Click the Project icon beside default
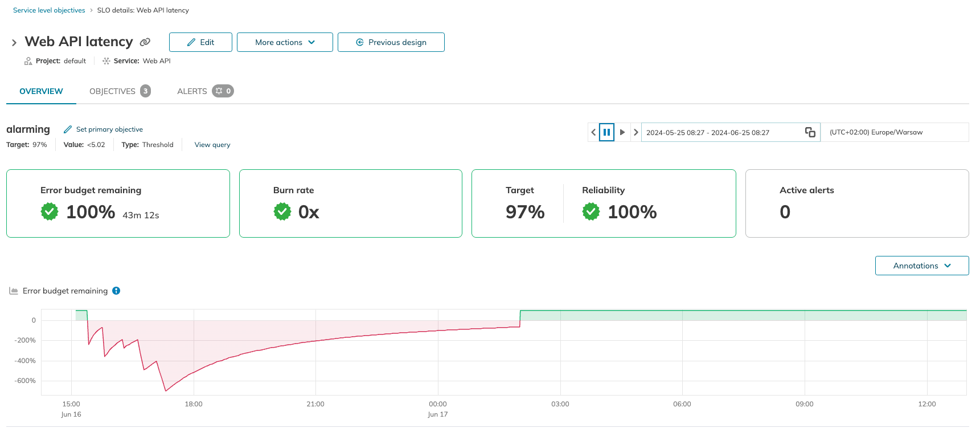 (x=28, y=61)
